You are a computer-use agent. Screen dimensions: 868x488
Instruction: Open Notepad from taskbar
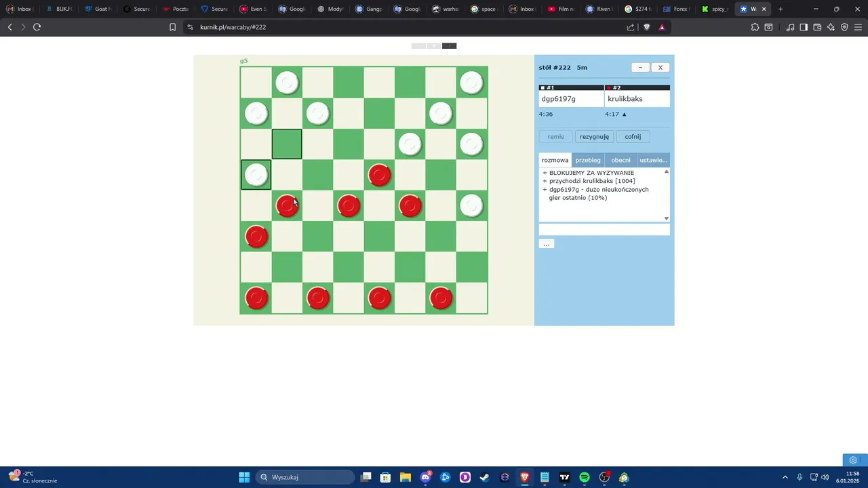545,477
